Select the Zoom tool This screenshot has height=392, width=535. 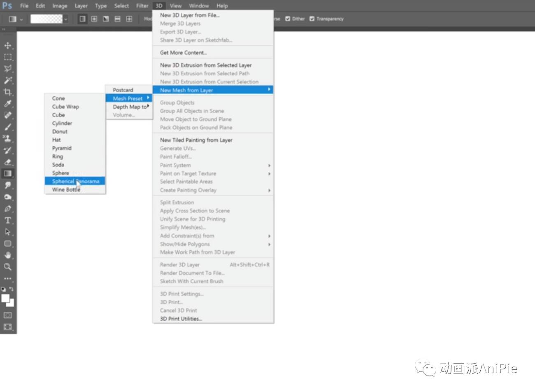pyautogui.click(x=8, y=267)
